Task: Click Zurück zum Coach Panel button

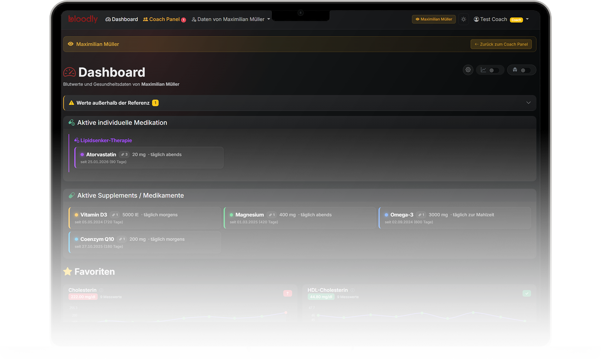Action: 501,44
